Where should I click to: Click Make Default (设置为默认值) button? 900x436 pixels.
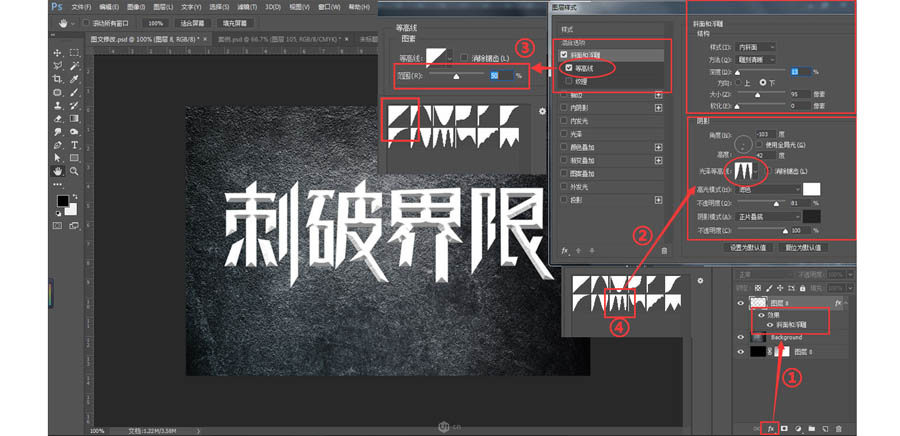click(748, 248)
